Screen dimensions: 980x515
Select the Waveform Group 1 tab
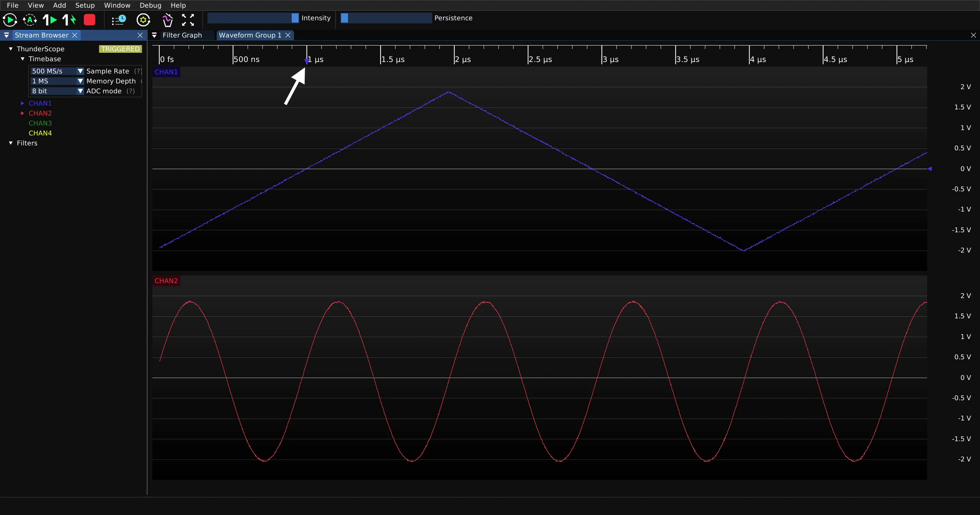[x=250, y=35]
